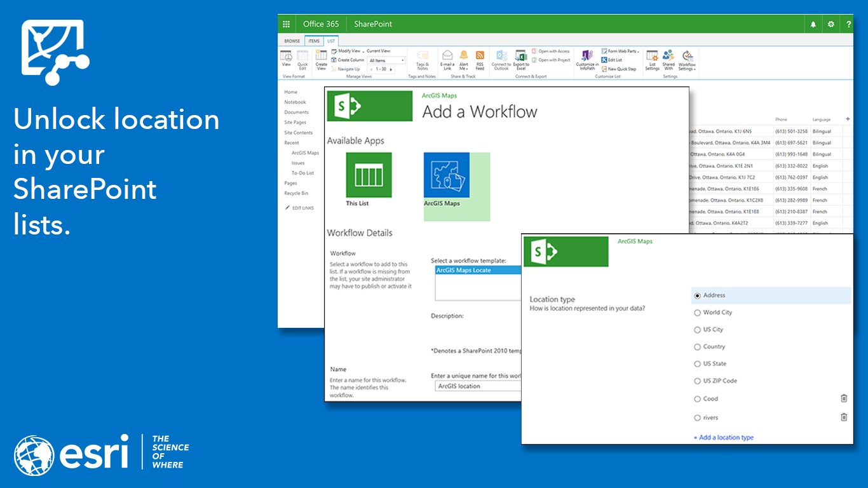Add a column with the plus icon

click(848, 119)
